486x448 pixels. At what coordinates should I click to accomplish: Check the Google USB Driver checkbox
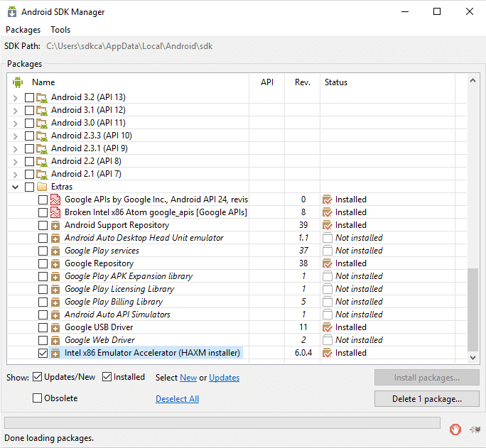(43, 327)
